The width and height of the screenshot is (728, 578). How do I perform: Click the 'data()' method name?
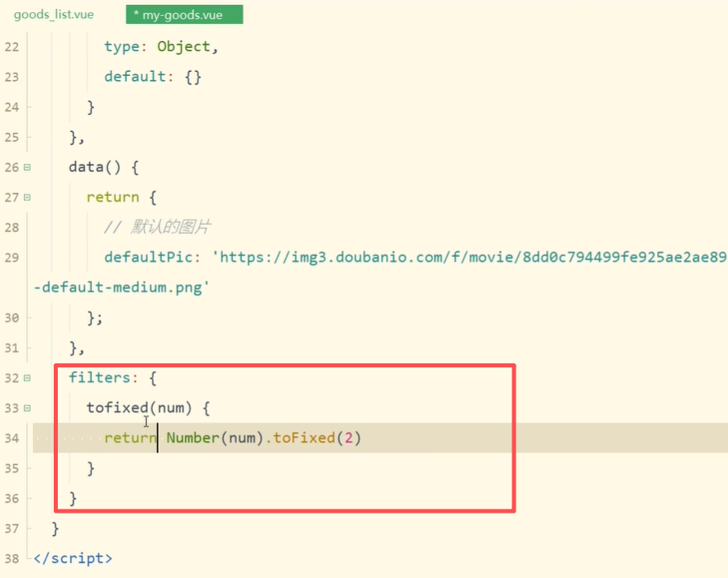(95, 167)
